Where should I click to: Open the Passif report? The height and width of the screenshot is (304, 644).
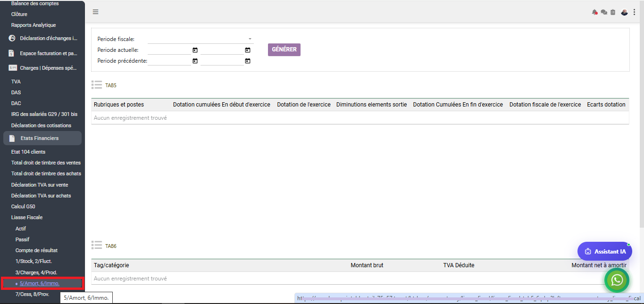pos(22,239)
